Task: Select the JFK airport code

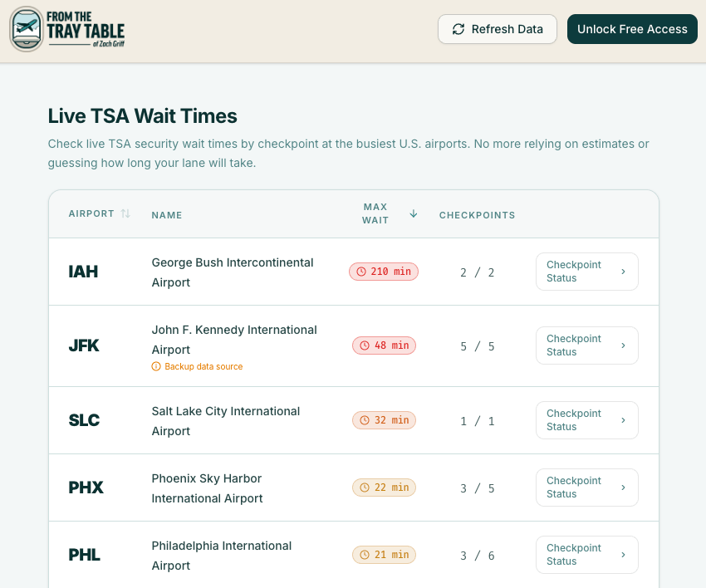Action: [84, 345]
